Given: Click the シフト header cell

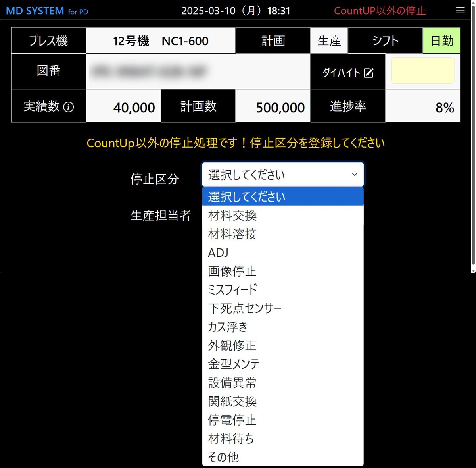Looking at the screenshot, I should 385,40.
